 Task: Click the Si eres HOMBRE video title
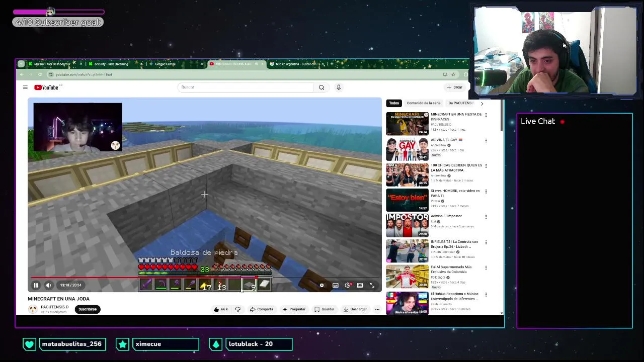point(455,193)
